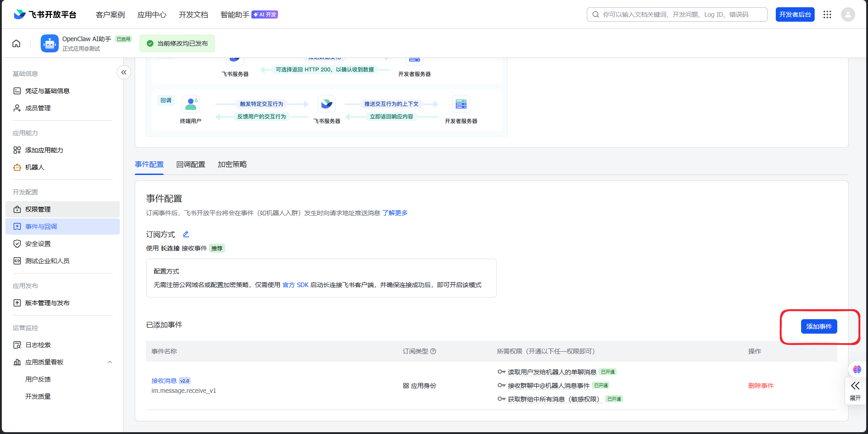
Task: Click the red 删除事件 link
Action: pyautogui.click(x=761, y=386)
